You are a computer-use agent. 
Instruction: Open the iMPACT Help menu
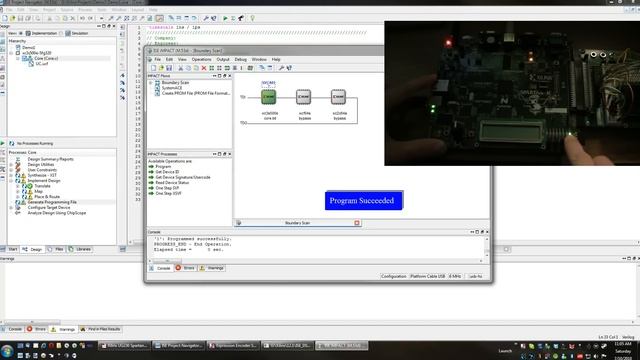click(x=276, y=60)
